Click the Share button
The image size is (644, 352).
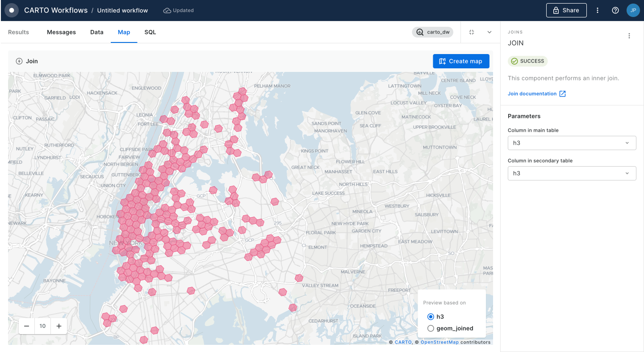pyautogui.click(x=566, y=10)
